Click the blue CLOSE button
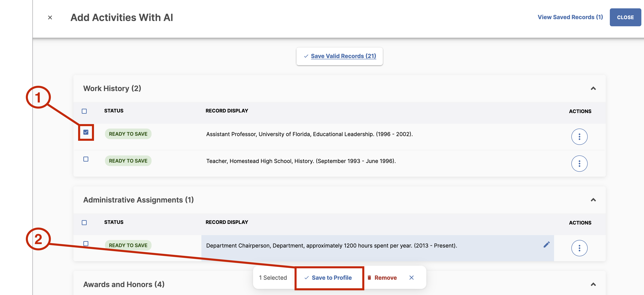644x295 pixels. 625,17
